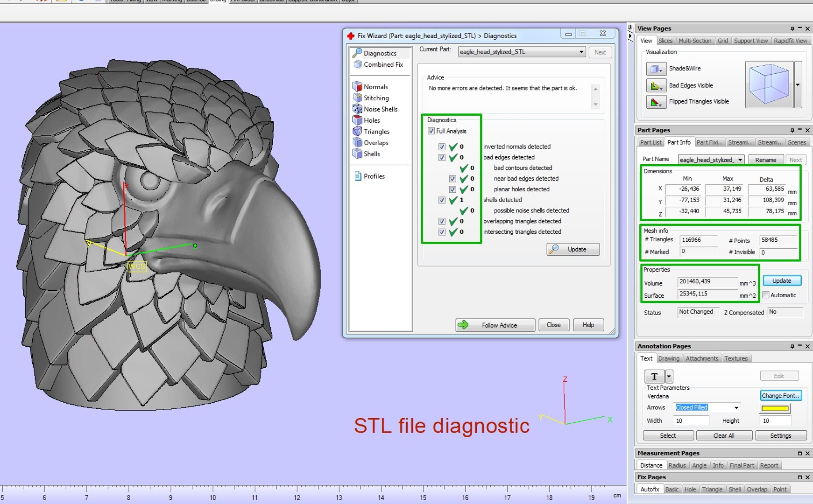
Task: Click the annotation Width input field
Action: click(691, 420)
